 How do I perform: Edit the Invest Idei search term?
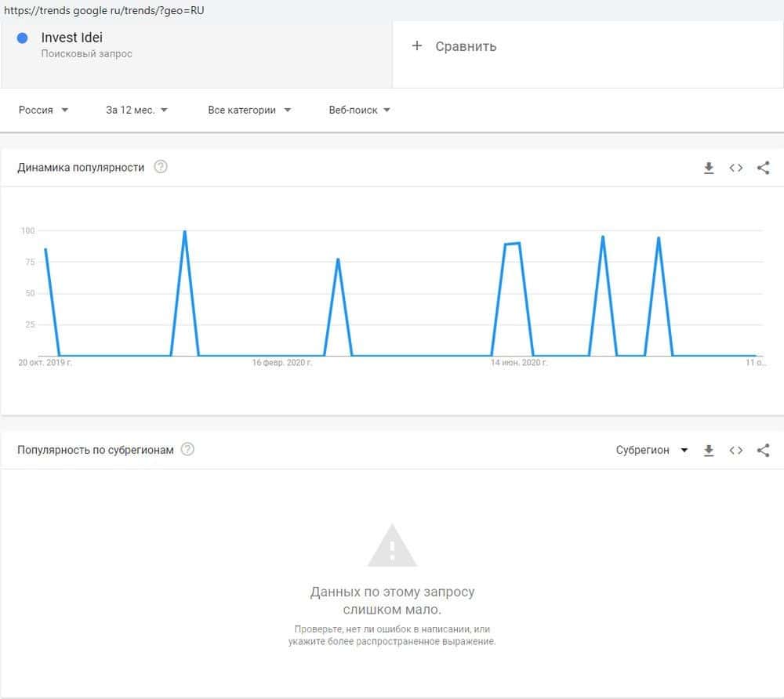(72, 38)
